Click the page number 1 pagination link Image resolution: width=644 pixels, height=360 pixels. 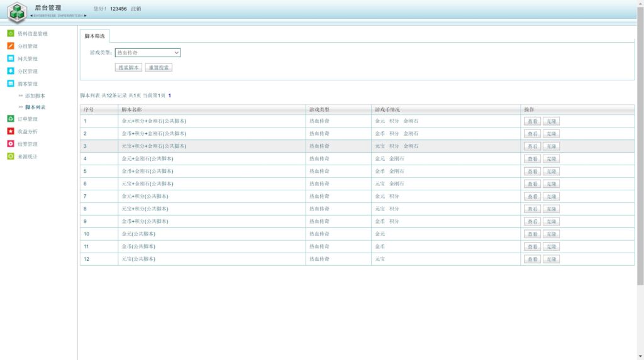click(x=169, y=95)
